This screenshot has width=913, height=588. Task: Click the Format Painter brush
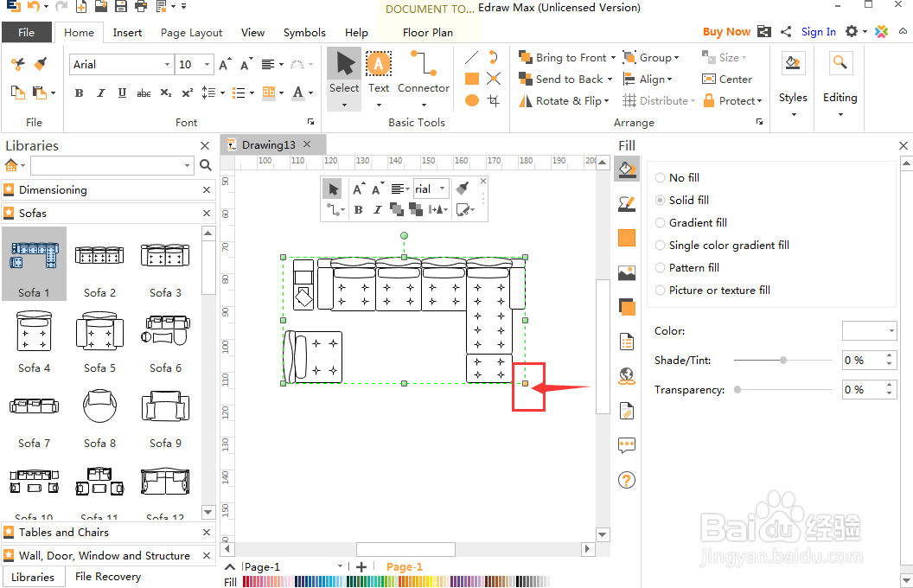pyautogui.click(x=40, y=63)
